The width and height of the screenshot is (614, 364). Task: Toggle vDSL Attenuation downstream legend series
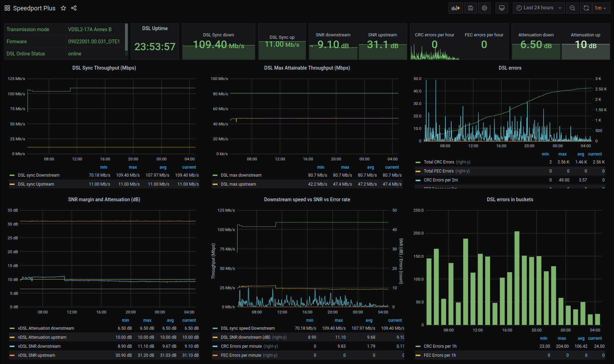[46, 328]
